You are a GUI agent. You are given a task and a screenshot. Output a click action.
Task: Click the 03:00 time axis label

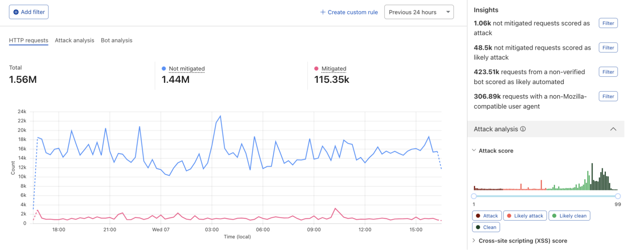pos(212,229)
